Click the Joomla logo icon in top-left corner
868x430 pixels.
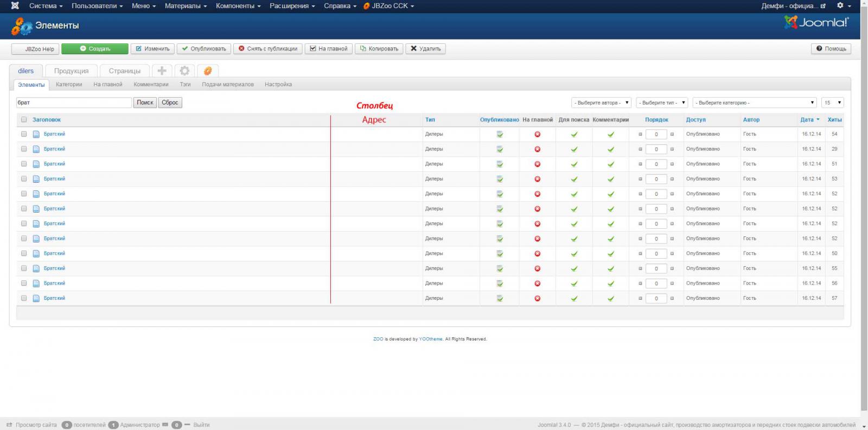coord(15,6)
